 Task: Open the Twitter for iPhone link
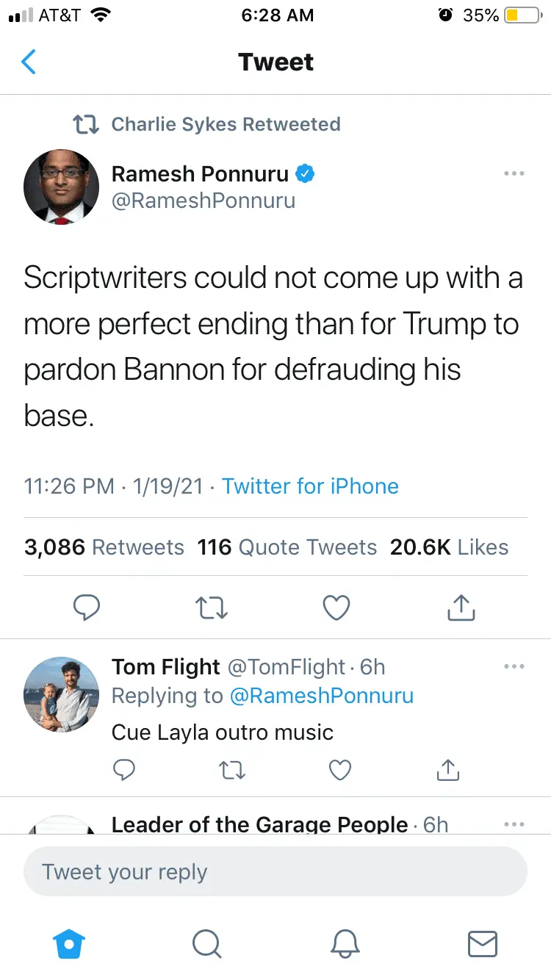pyautogui.click(x=310, y=486)
